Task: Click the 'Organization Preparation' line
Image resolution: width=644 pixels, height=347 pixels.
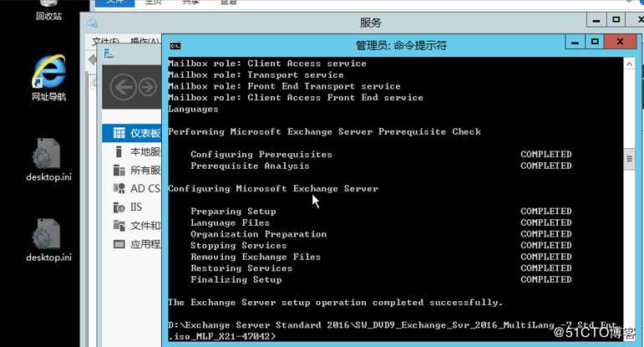Action: [x=259, y=234]
